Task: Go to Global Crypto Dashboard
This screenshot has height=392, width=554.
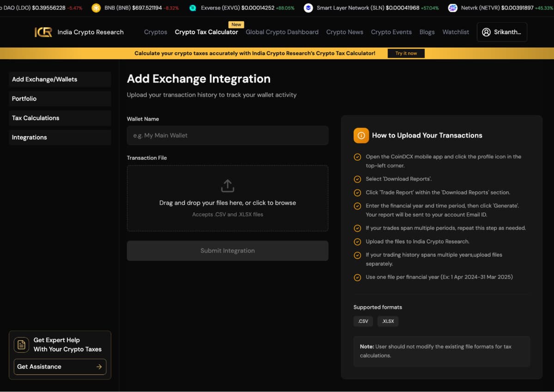Action: pos(282,32)
